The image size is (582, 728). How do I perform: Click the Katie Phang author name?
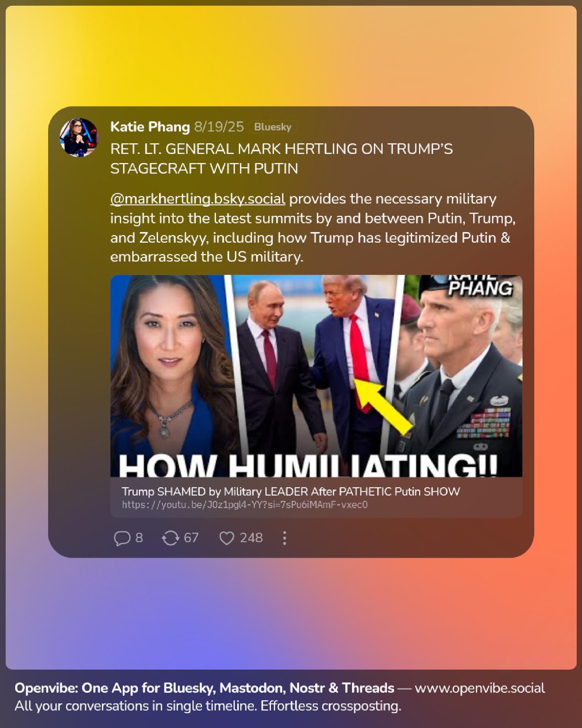click(150, 127)
